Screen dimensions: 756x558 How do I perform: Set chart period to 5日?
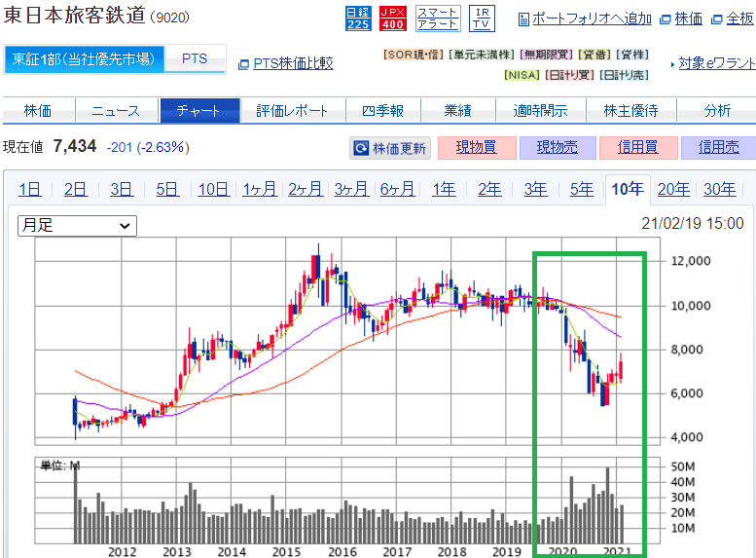pyautogui.click(x=167, y=189)
